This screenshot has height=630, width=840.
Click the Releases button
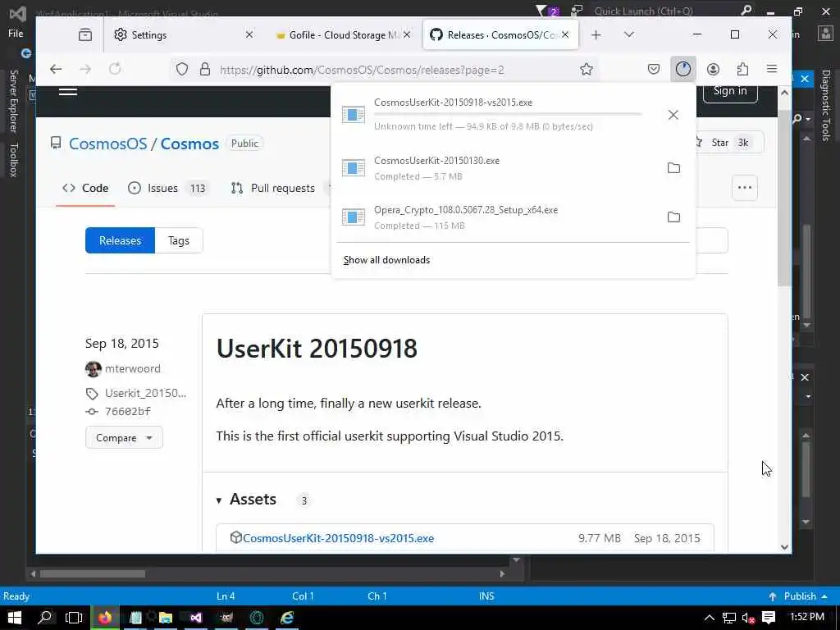(120, 240)
